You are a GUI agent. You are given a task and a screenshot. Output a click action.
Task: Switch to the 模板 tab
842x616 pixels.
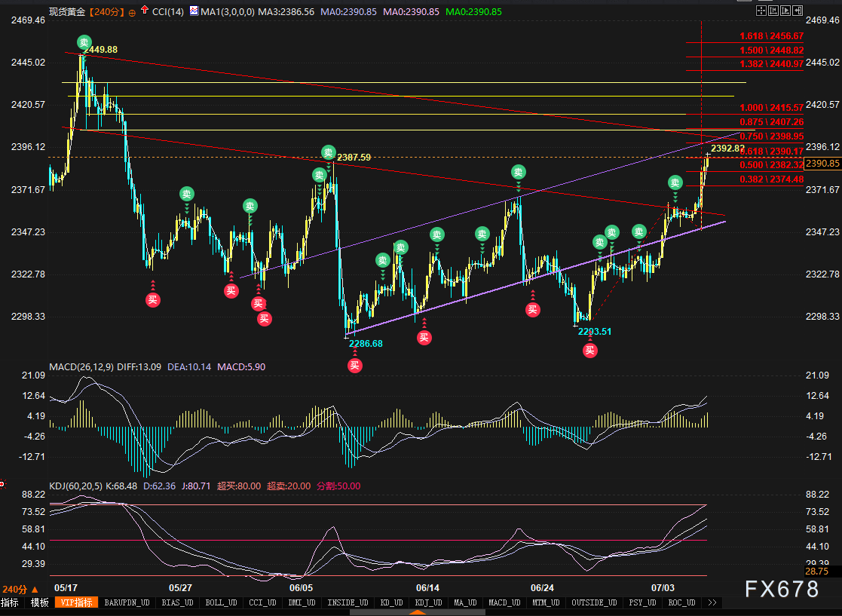[x=39, y=602]
